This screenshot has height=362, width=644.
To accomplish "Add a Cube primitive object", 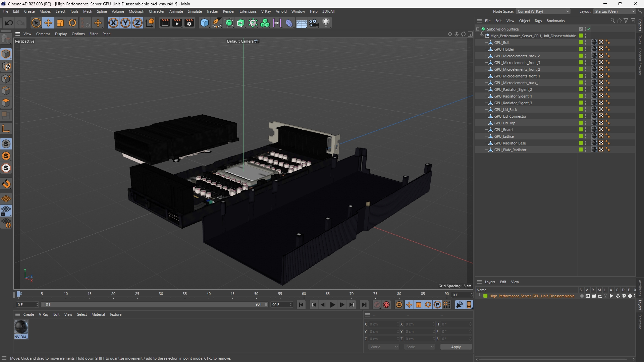I will point(204,23).
